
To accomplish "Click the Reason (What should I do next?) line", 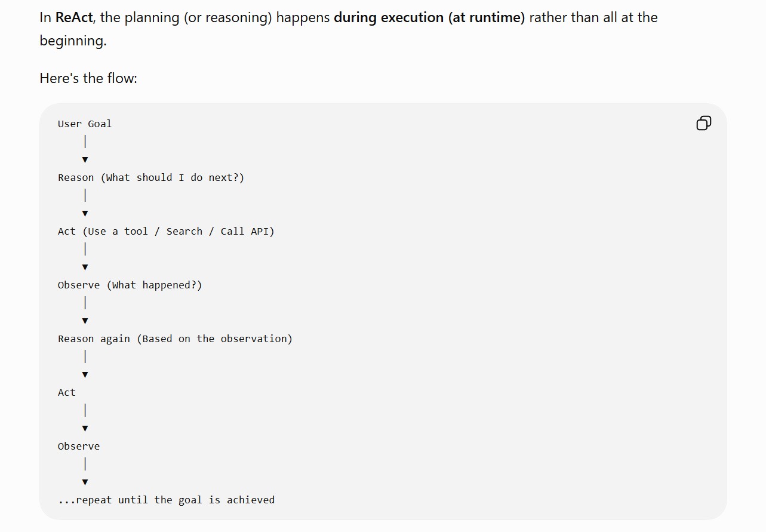I will (151, 177).
